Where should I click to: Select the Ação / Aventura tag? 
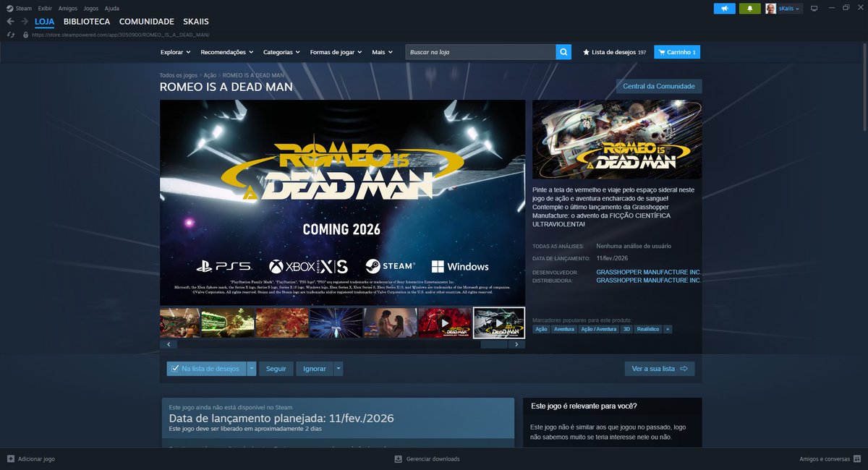pyautogui.click(x=599, y=329)
